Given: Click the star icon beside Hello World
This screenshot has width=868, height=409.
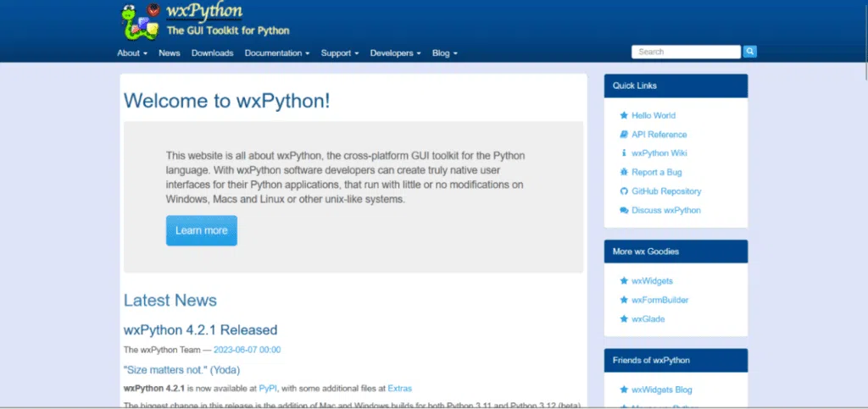Looking at the screenshot, I should (624, 115).
